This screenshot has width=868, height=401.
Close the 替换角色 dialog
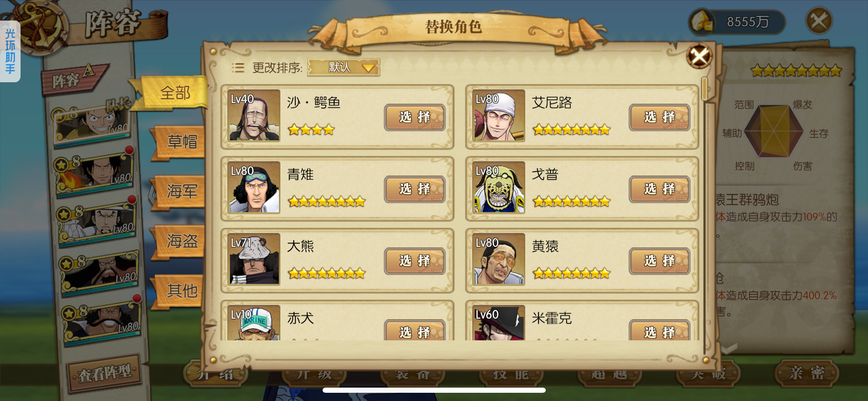(x=699, y=56)
